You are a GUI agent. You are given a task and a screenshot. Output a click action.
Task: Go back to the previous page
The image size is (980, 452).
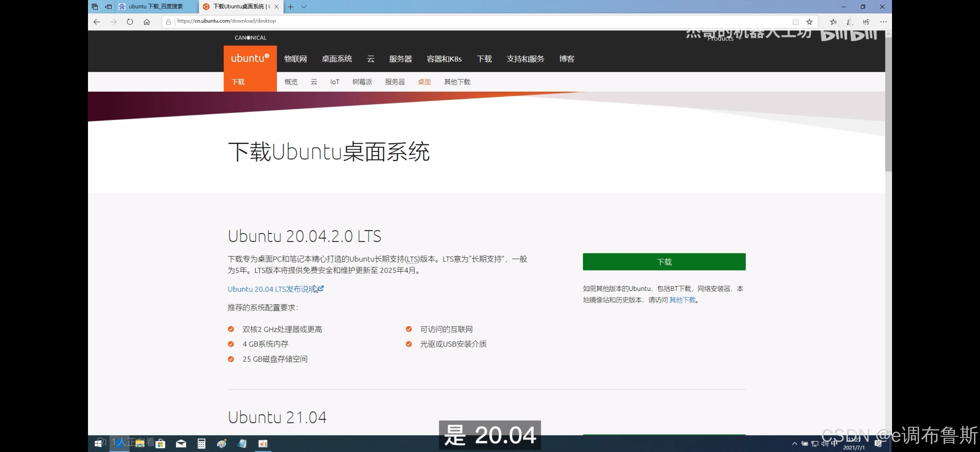coord(97,22)
